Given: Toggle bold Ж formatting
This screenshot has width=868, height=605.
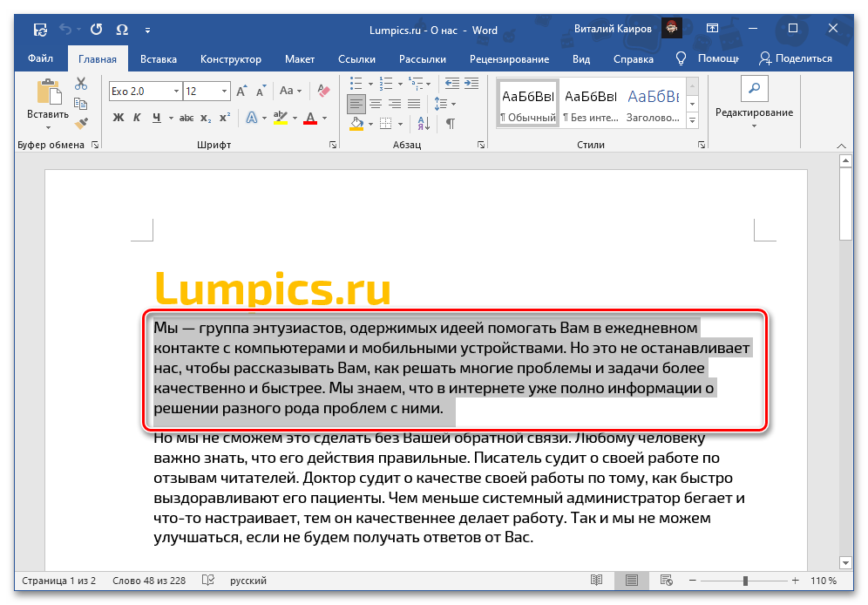Looking at the screenshot, I should point(118,118).
